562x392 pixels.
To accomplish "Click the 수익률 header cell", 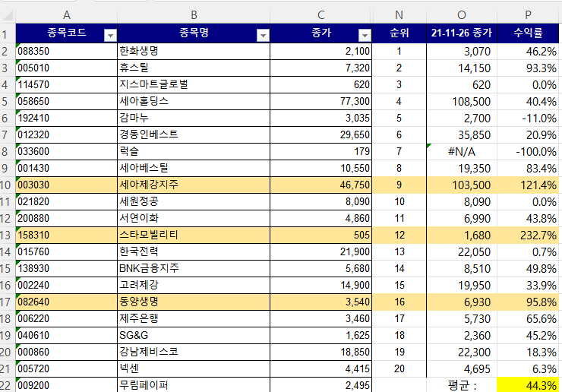I will (x=528, y=33).
